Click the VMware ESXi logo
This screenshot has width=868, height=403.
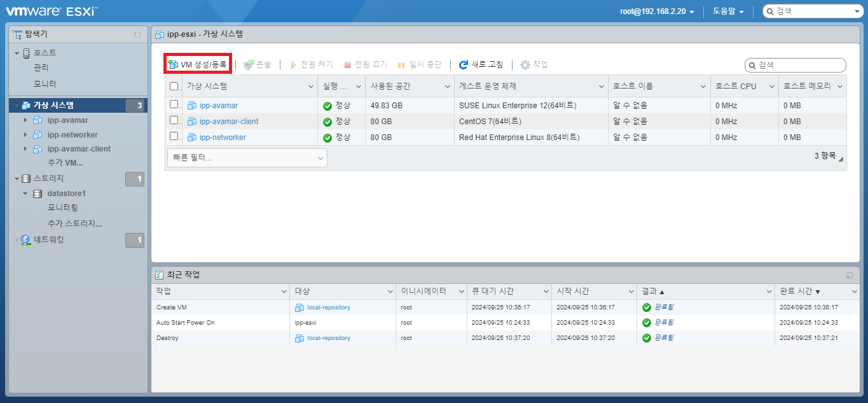(52, 11)
